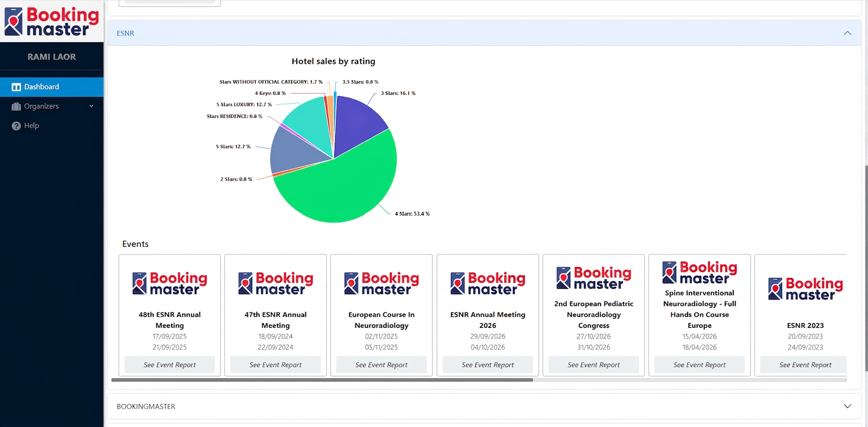Click the '4 Keys: 0.8 %' chart label

click(271, 93)
